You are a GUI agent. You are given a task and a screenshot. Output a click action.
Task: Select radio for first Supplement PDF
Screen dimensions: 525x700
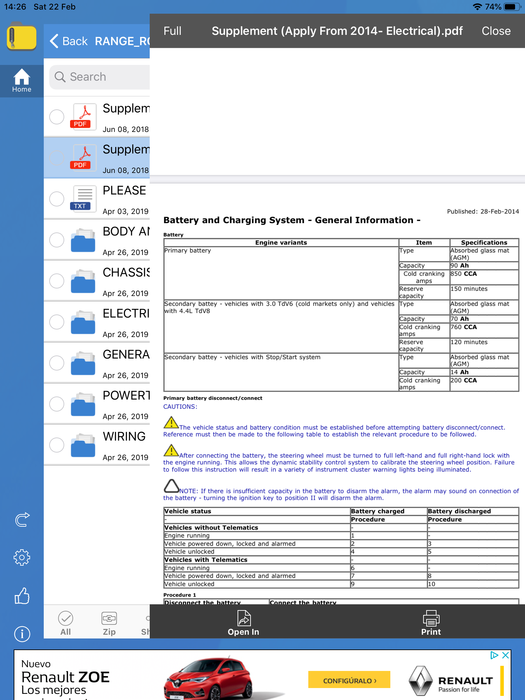pos(57,117)
